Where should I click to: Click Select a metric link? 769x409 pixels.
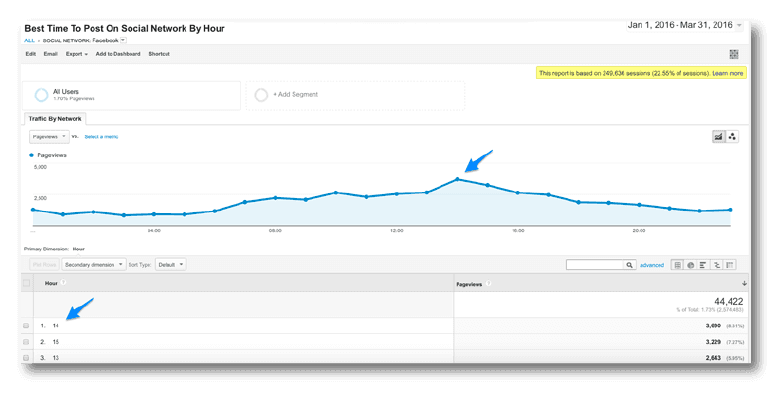coord(101,137)
